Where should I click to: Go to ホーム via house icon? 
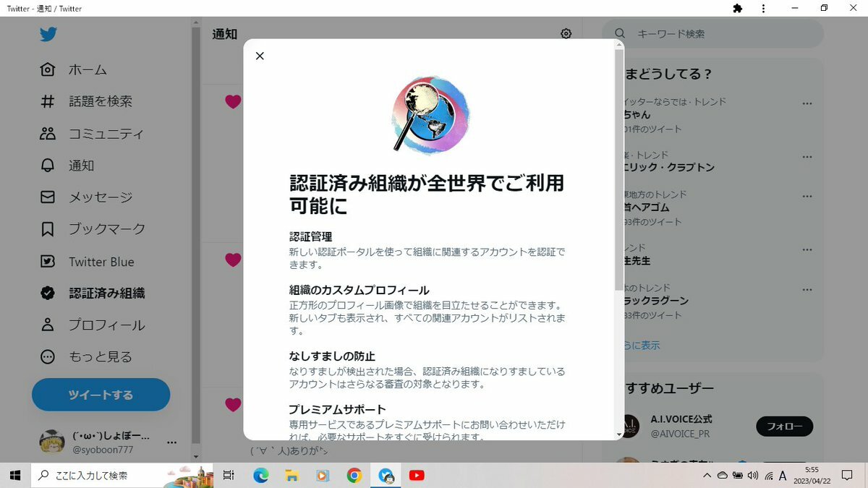[x=48, y=69]
